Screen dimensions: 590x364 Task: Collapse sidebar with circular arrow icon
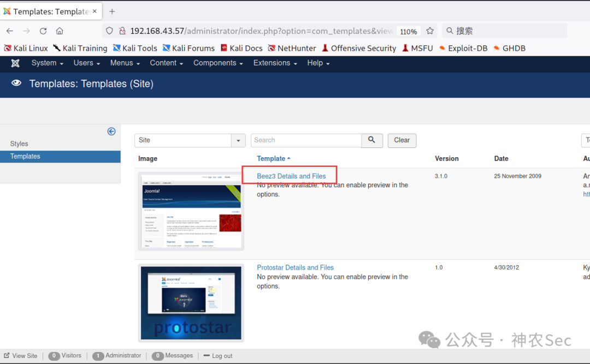tap(111, 131)
